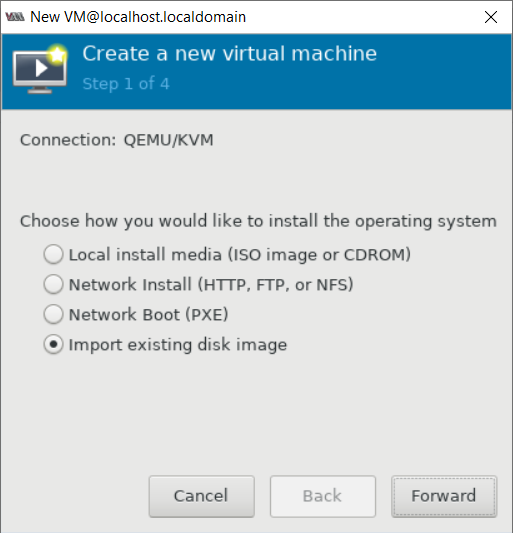Screen dimensions: 513x533
Task: Click the 'Import existing disk image' label text
Action: (178, 345)
